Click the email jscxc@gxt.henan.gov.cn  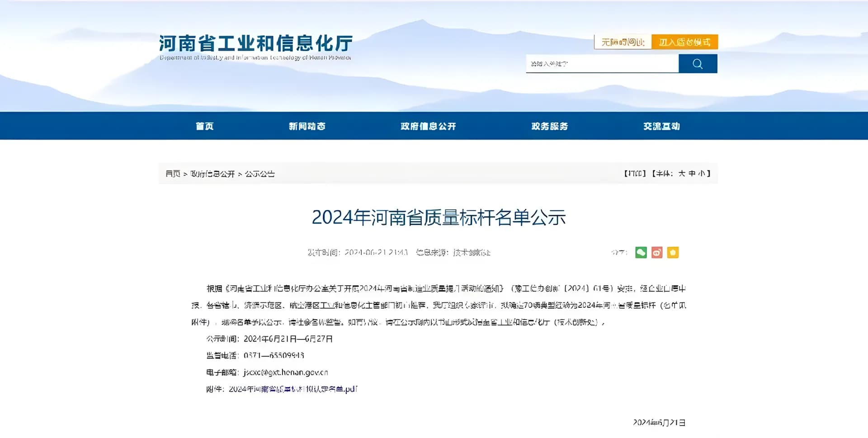[286, 372]
